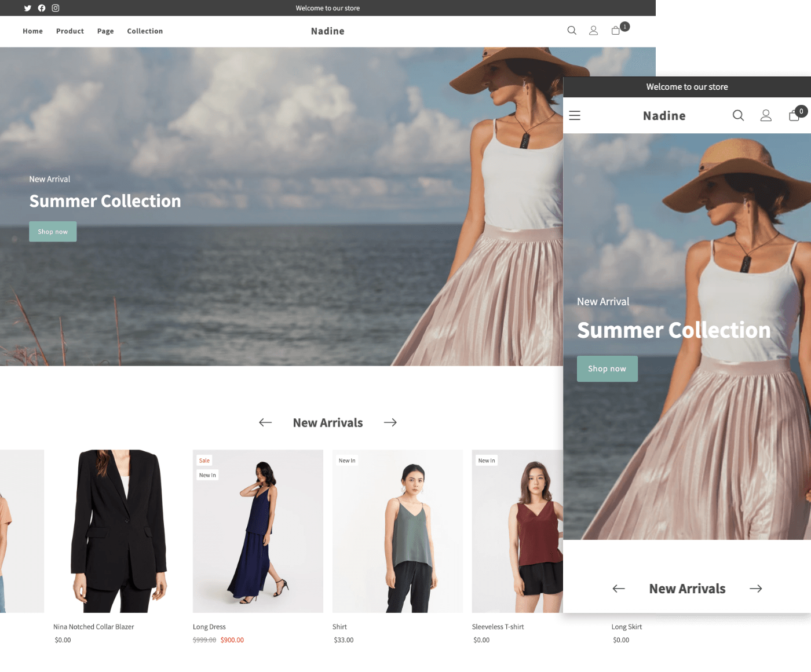The width and height of the screenshot is (811, 672).
Task: Open the Instagram social icon
Action: click(55, 8)
